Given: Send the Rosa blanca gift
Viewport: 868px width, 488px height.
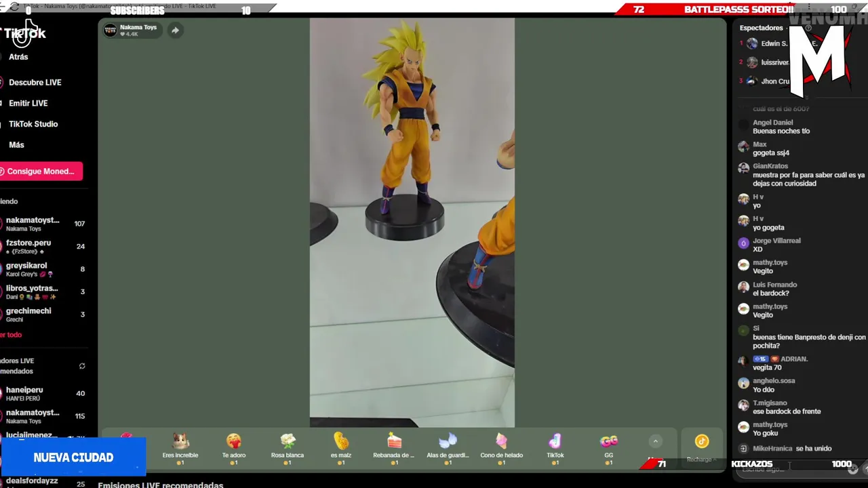Looking at the screenshot, I should [288, 449].
